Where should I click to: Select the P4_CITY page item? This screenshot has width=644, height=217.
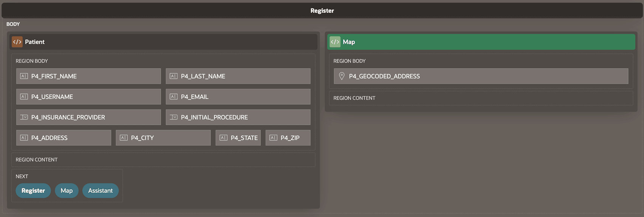(x=163, y=138)
